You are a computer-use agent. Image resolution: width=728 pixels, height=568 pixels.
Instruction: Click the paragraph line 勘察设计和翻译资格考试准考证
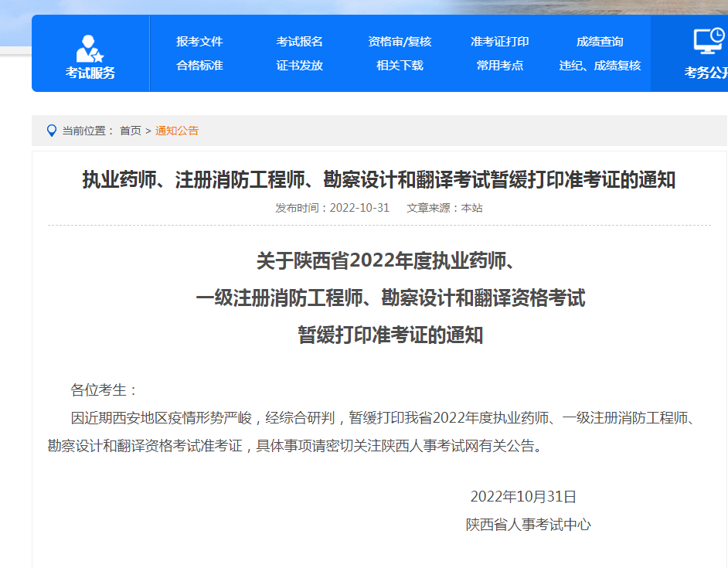tap(295, 445)
